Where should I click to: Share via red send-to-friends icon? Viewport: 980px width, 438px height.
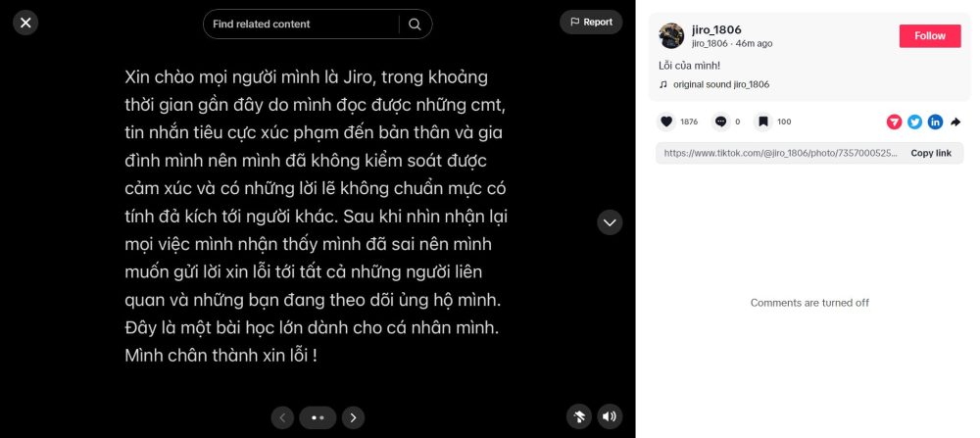(x=894, y=122)
